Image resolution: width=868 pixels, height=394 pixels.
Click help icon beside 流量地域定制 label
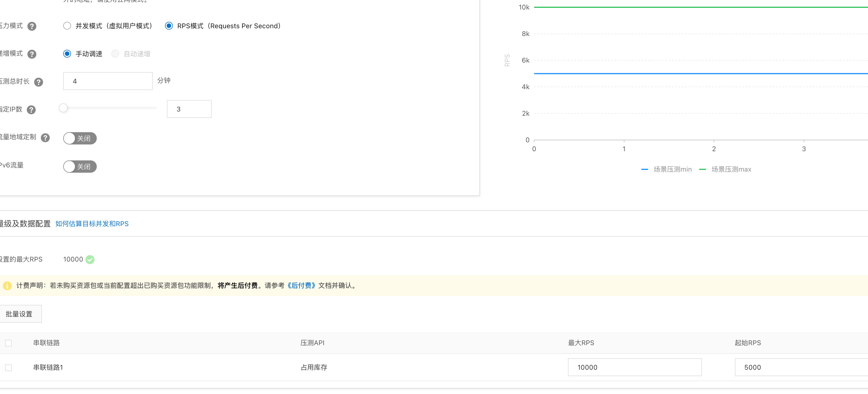pos(45,138)
